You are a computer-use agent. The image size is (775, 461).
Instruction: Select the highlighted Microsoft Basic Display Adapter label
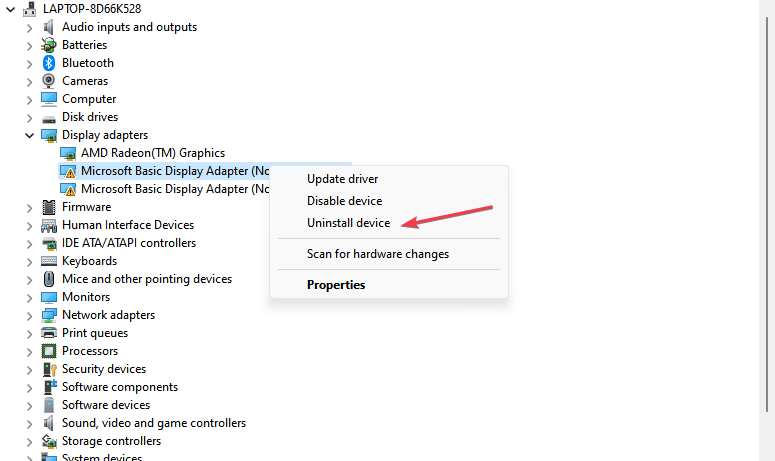(x=175, y=171)
